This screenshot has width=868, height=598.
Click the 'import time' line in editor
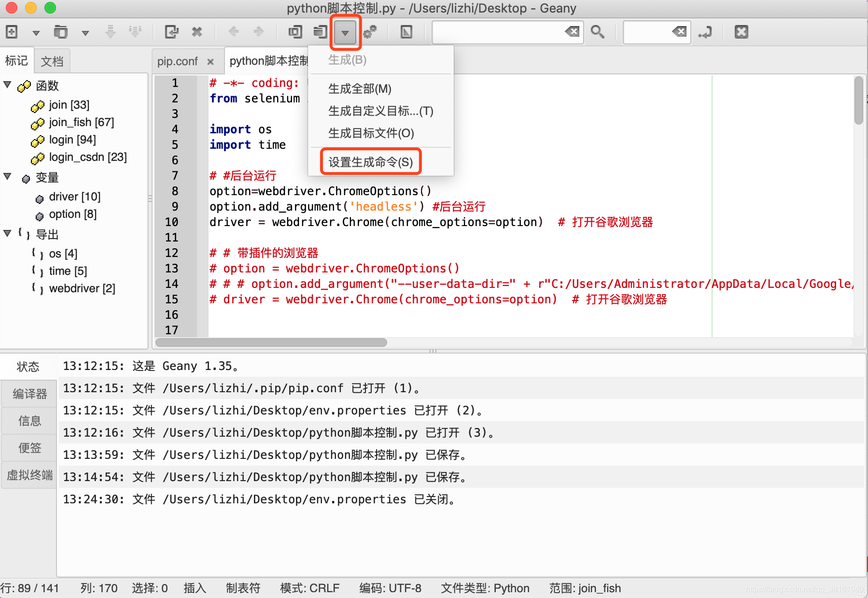(x=248, y=145)
